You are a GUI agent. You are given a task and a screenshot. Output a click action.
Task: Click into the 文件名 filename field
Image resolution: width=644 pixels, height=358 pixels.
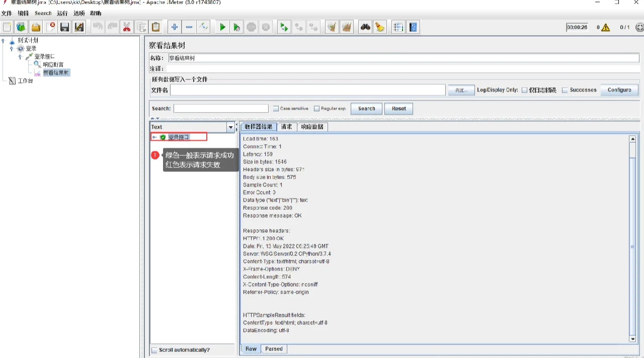308,90
